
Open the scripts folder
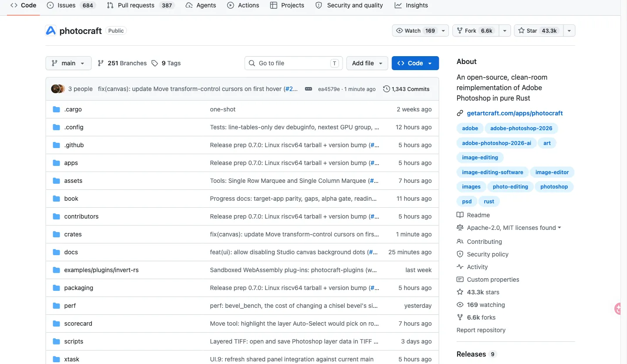coord(74,341)
